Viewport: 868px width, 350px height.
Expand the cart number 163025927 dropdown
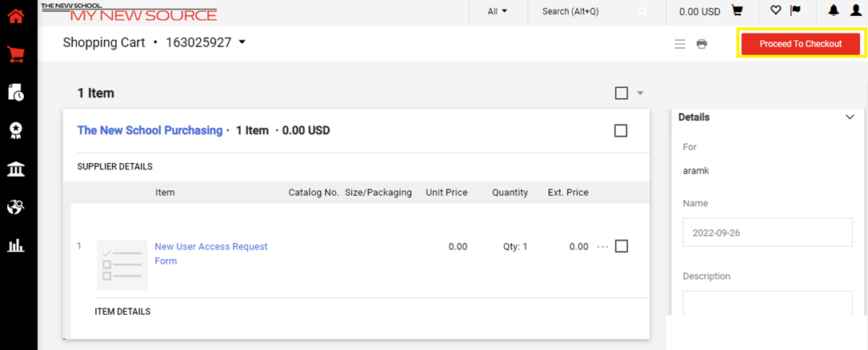coord(242,42)
